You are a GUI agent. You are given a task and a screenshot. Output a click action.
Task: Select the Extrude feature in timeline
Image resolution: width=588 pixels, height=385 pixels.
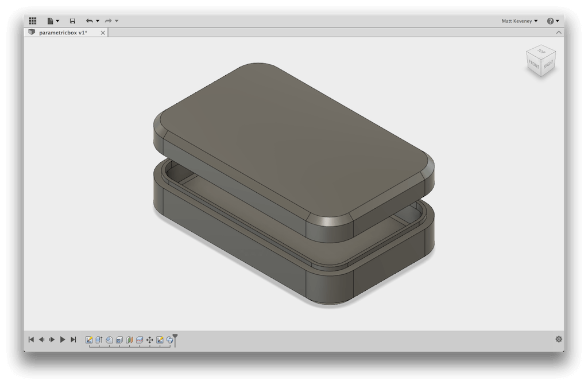[x=99, y=340]
